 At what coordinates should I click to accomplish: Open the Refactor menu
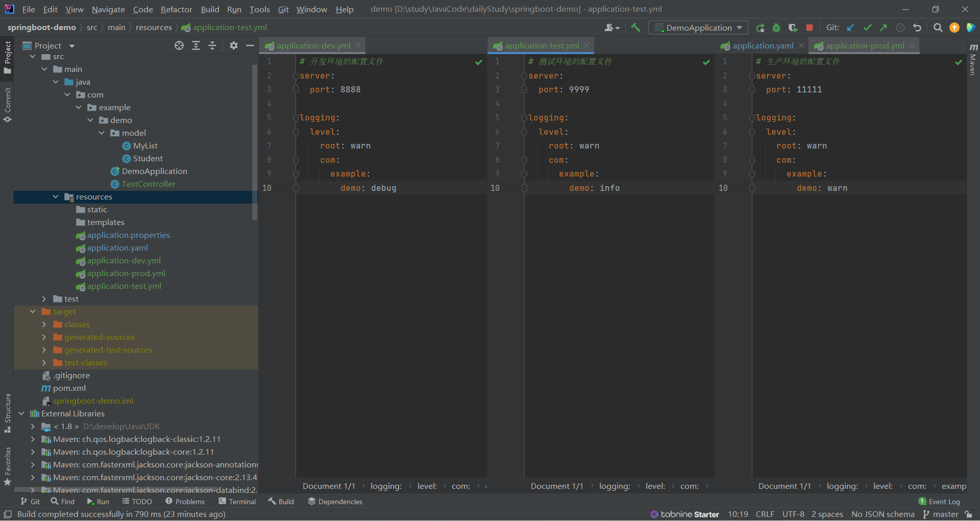click(x=176, y=9)
